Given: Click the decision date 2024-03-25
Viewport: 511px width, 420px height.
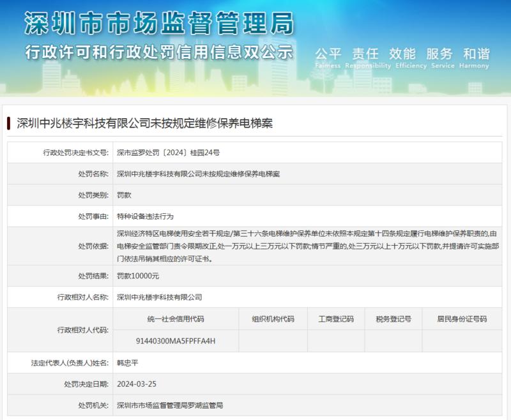Looking at the screenshot, I should point(137,384).
